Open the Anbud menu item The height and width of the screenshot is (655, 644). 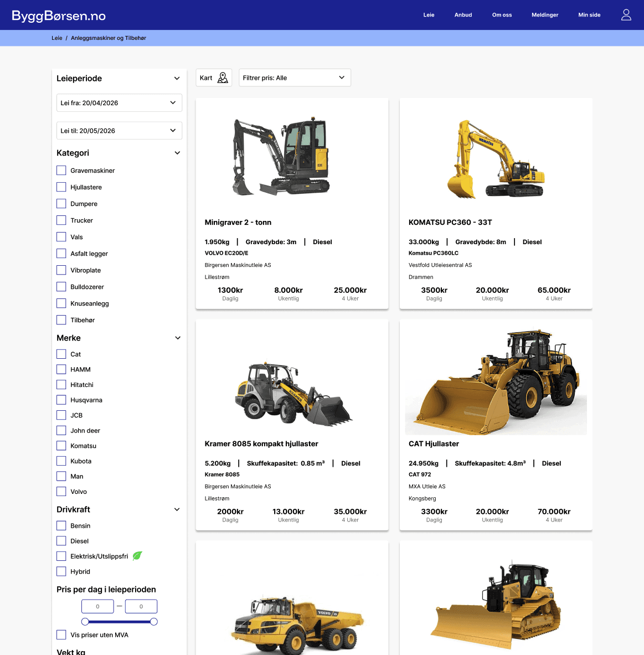pos(463,14)
